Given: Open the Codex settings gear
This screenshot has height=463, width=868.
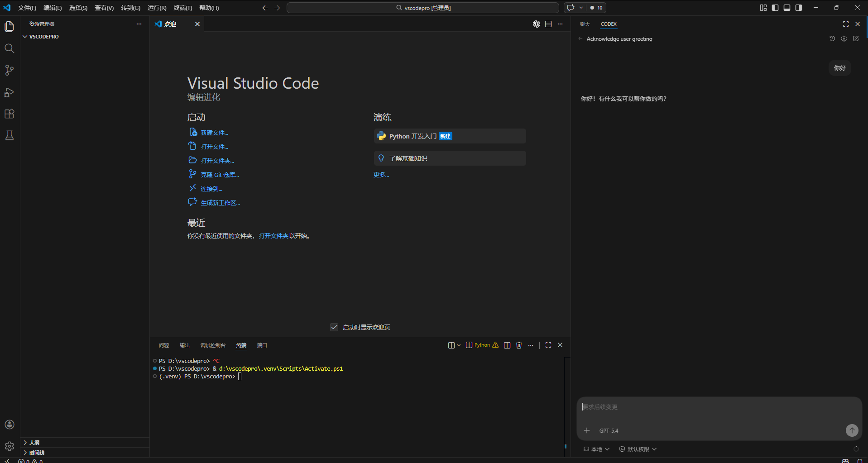Looking at the screenshot, I should pos(844,39).
